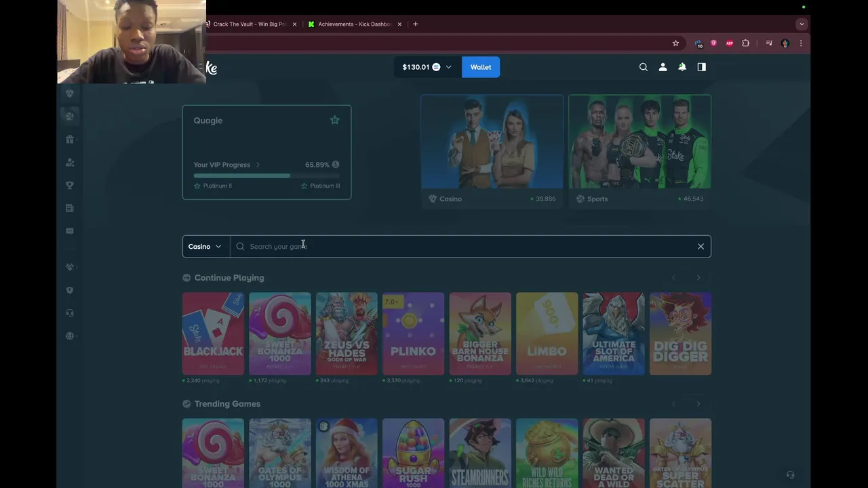The width and height of the screenshot is (868, 488).
Task: Close the Achievements Kick Dashboard tab
Action: [x=399, y=24]
